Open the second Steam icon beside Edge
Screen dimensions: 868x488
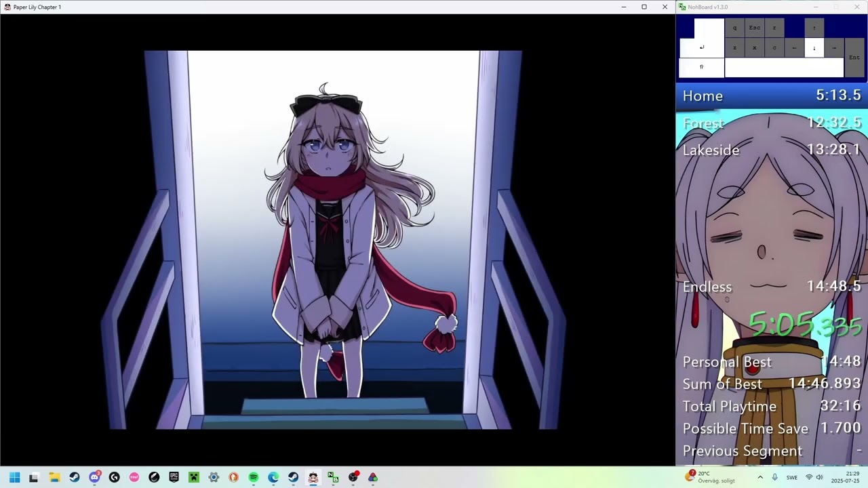pyautogui.click(x=293, y=477)
